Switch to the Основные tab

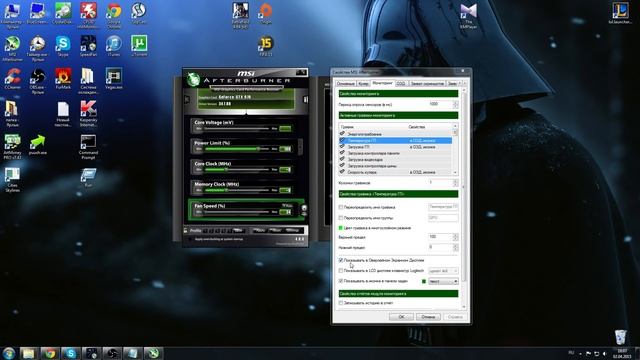[x=345, y=83]
